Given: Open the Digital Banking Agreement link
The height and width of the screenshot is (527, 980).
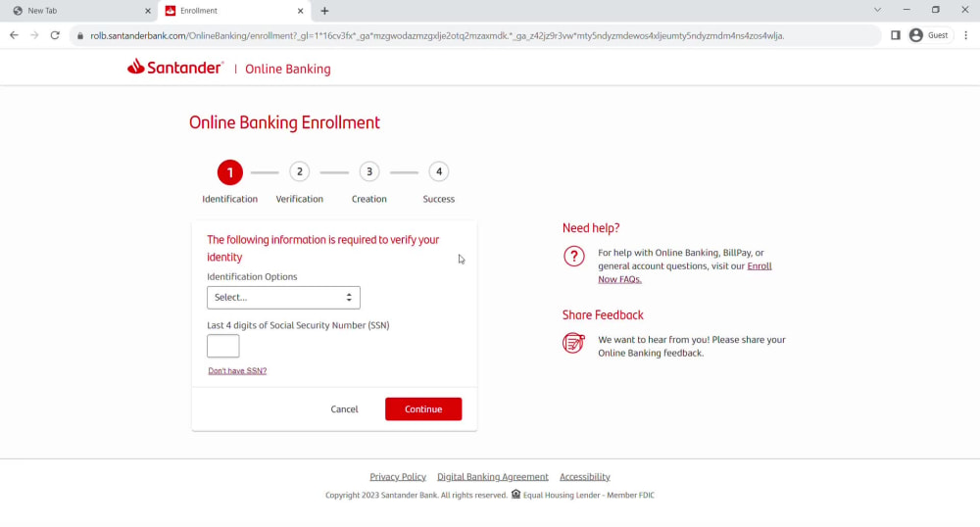Looking at the screenshot, I should (x=493, y=476).
